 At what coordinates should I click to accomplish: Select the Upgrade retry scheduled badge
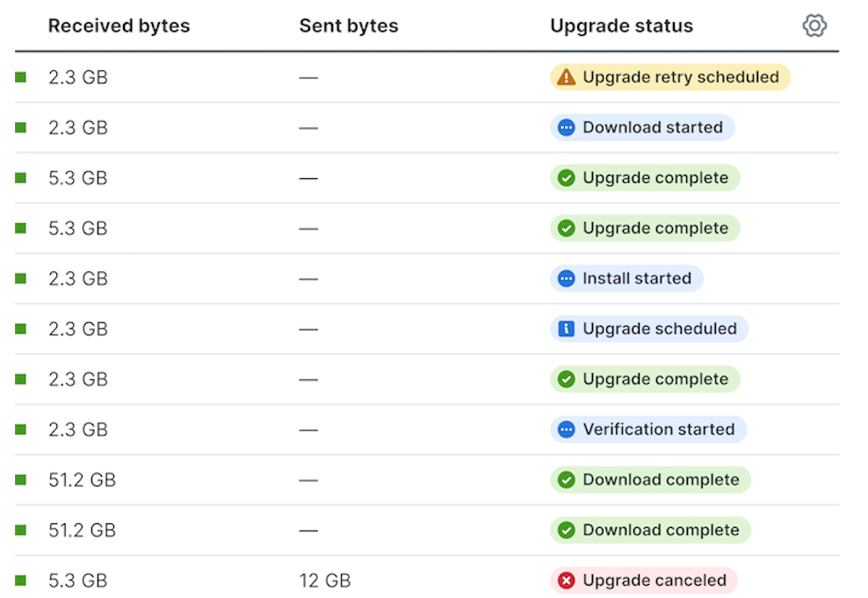click(669, 77)
